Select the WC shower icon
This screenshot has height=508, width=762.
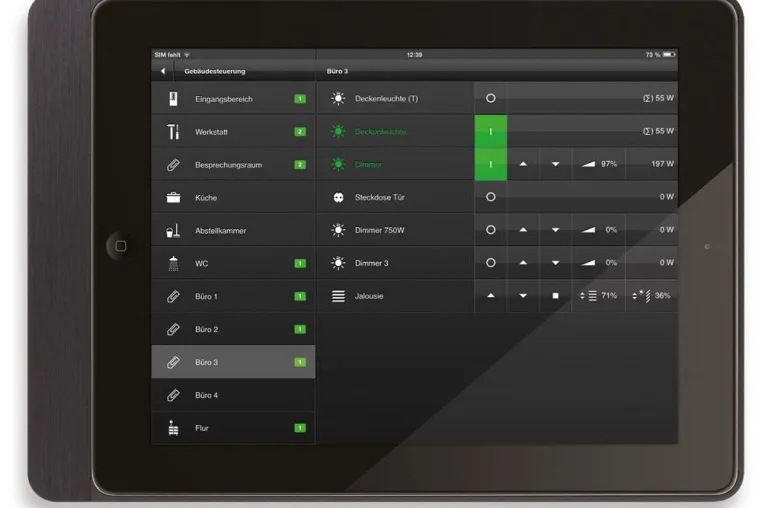click(x=173, y=263)
